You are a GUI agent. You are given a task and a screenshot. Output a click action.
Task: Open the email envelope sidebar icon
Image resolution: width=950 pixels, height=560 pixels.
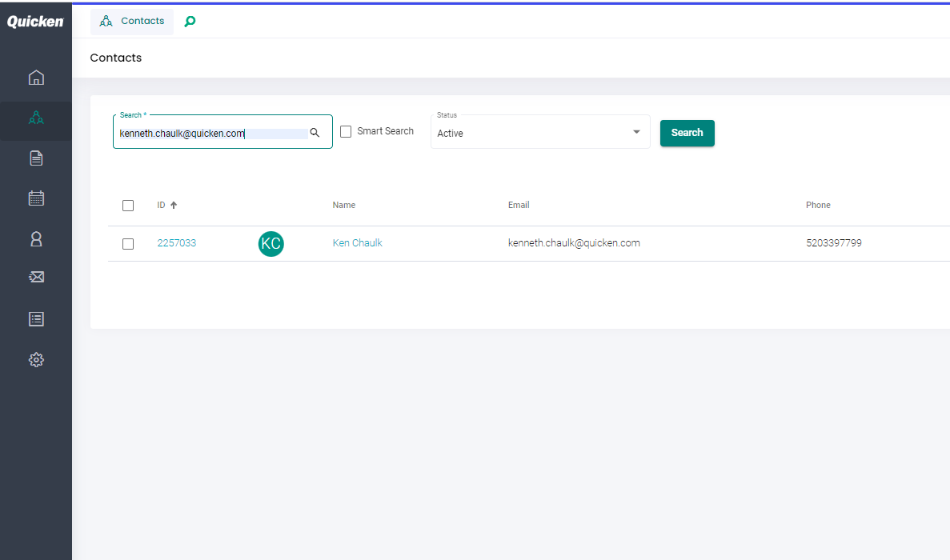coord(36,278)
